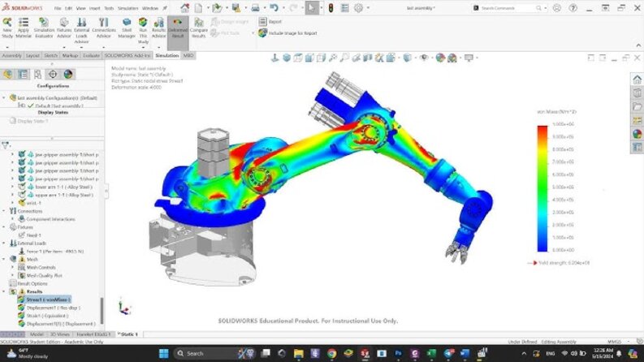Open SOLIDWORKS Resources home icon in task pane
644x362 pixels.
pos(637,80)
